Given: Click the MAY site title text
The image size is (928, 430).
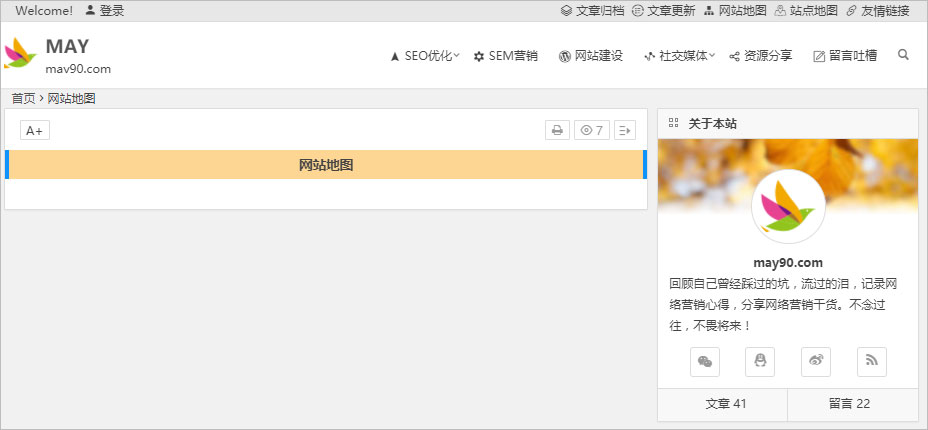Looking at the screenshot, I should [67, 46].
